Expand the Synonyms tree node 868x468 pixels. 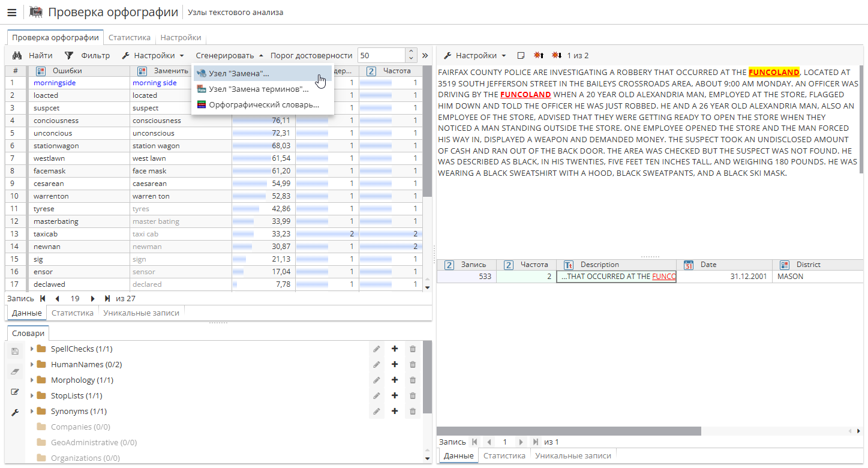click(x=32, y=411)
